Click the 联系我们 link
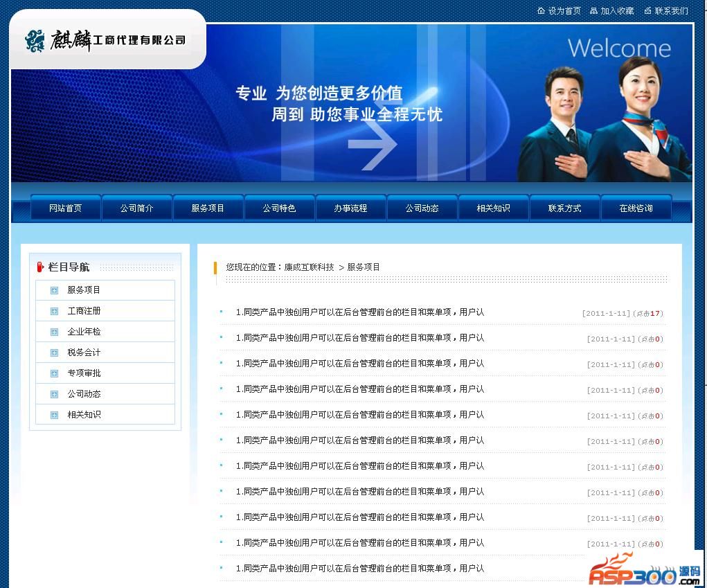 [672, 11]
